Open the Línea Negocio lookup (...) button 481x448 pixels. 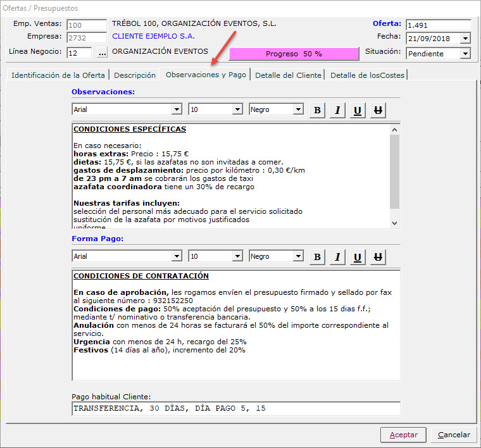click(102, 53)
